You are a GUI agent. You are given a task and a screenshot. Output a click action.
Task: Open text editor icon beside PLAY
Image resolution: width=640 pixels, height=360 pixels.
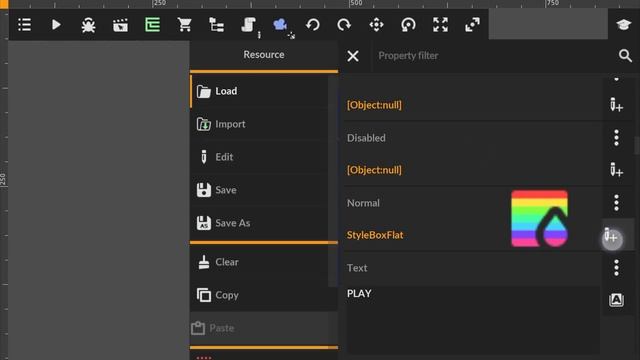[616, 300]
